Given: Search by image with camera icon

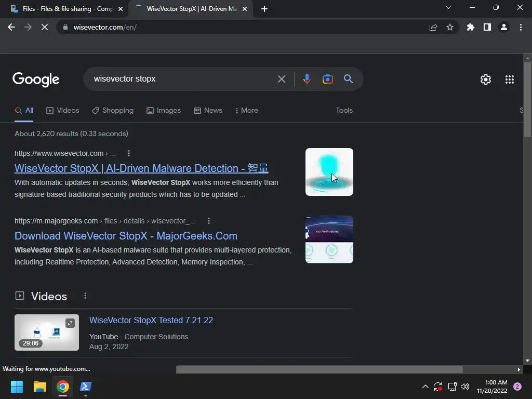Looking at the screenshot, I should pos(327,79).
